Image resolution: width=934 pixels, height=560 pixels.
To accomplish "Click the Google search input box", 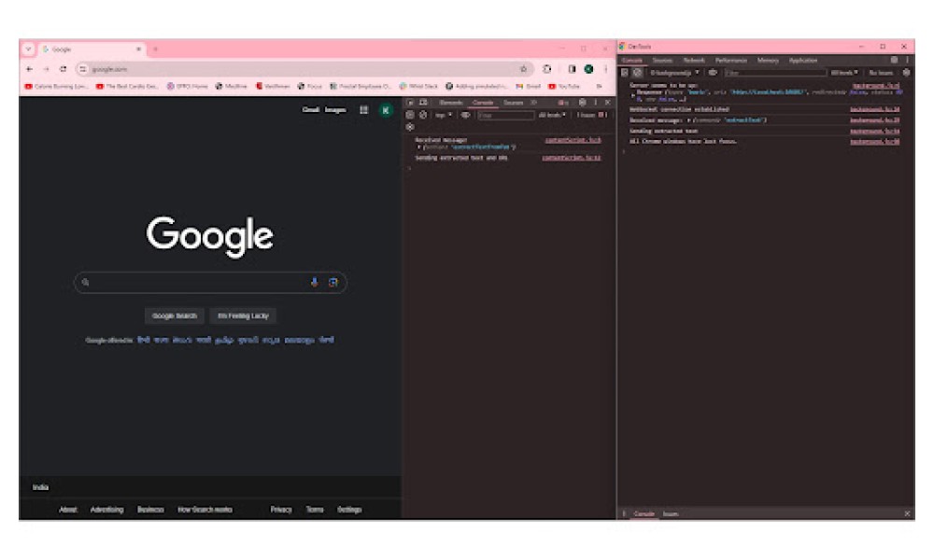I will [210, 283].
